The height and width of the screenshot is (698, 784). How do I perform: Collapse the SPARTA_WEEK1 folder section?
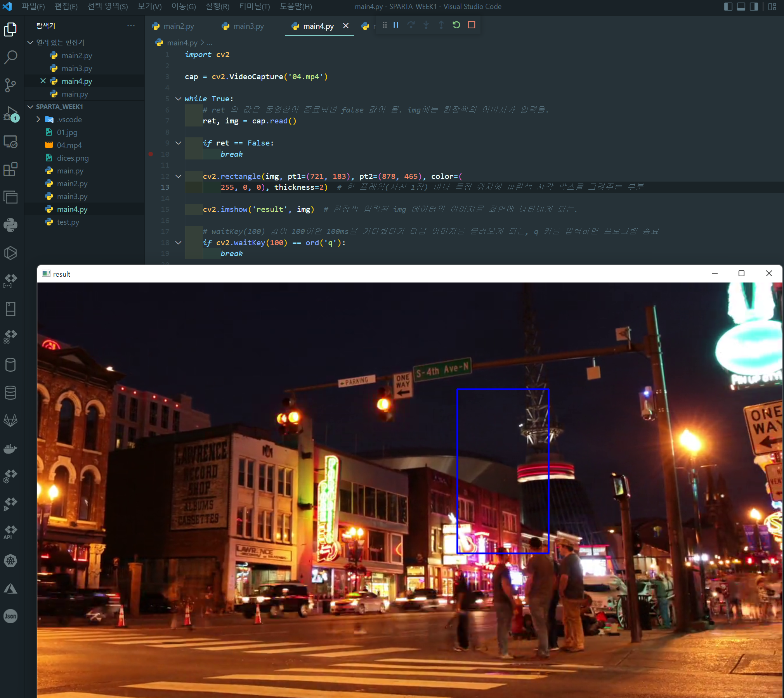(x=31, y=107)
